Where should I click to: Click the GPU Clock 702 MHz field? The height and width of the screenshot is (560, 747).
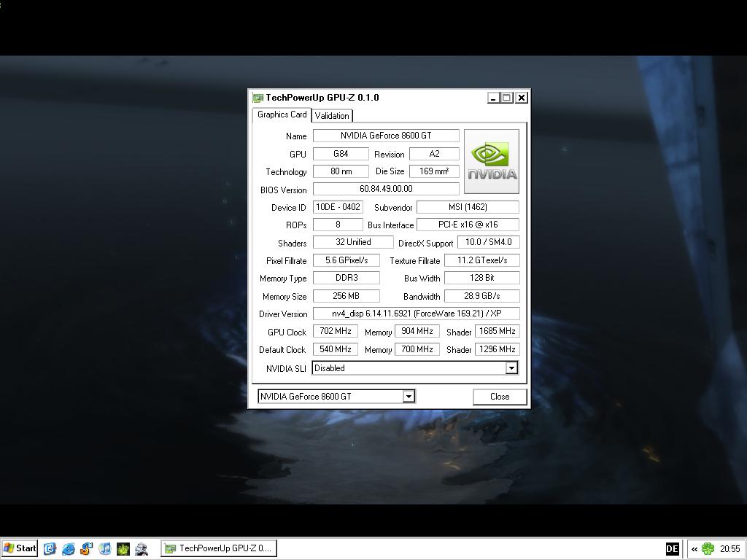pos(336,331)
